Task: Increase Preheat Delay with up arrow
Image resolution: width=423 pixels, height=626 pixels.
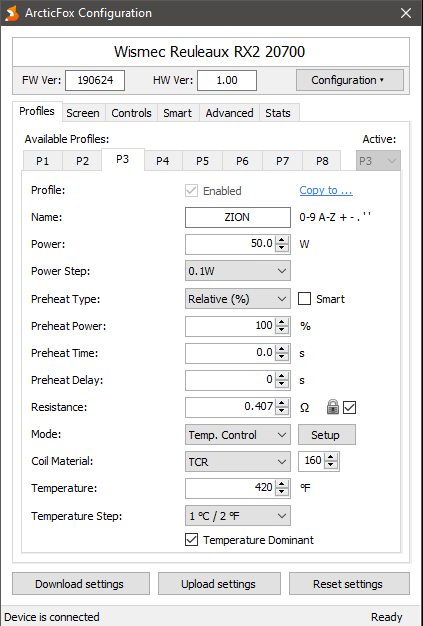Action: coord(282,376)
